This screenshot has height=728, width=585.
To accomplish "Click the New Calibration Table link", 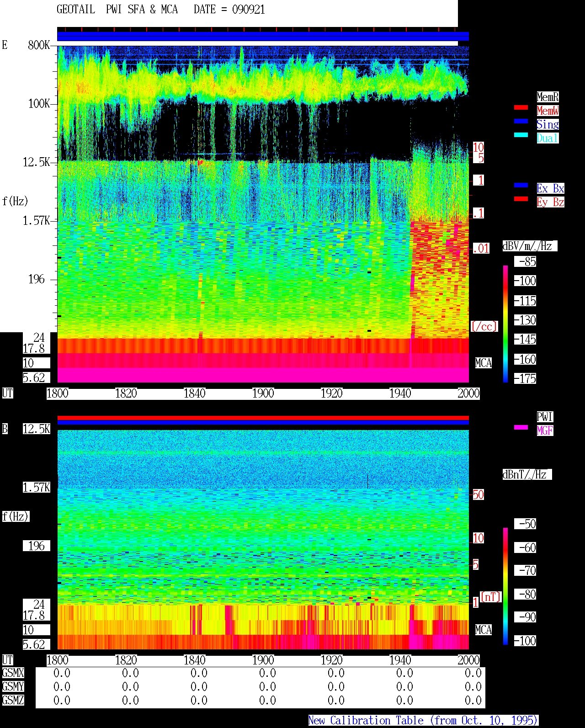I will click(423, 720).
